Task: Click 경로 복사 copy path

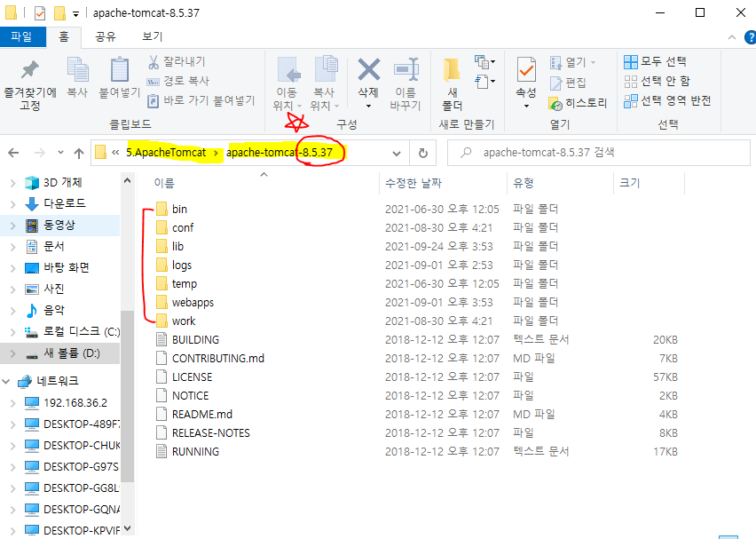Action: [x=177, y=81]
